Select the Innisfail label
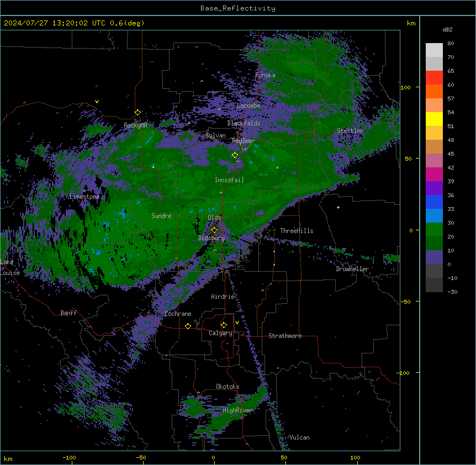Image resolution: width=476 pixels, height=465 pixels. tap(229, 180)
